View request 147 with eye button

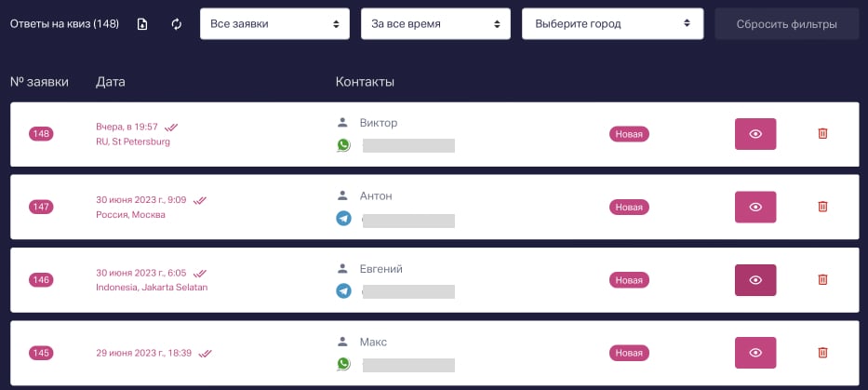click(755, 207)
